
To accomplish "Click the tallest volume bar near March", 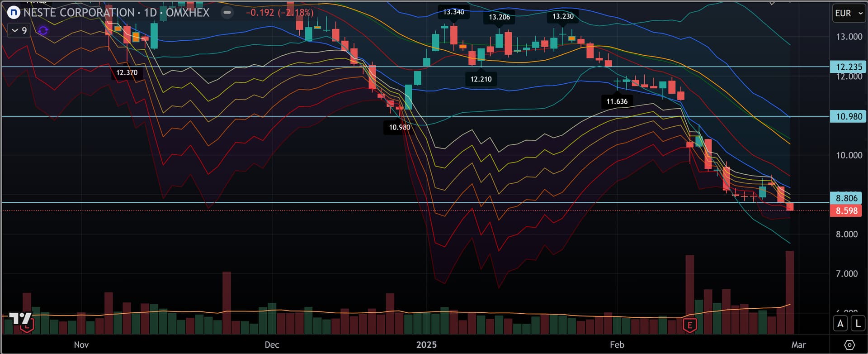I will 790,292.
